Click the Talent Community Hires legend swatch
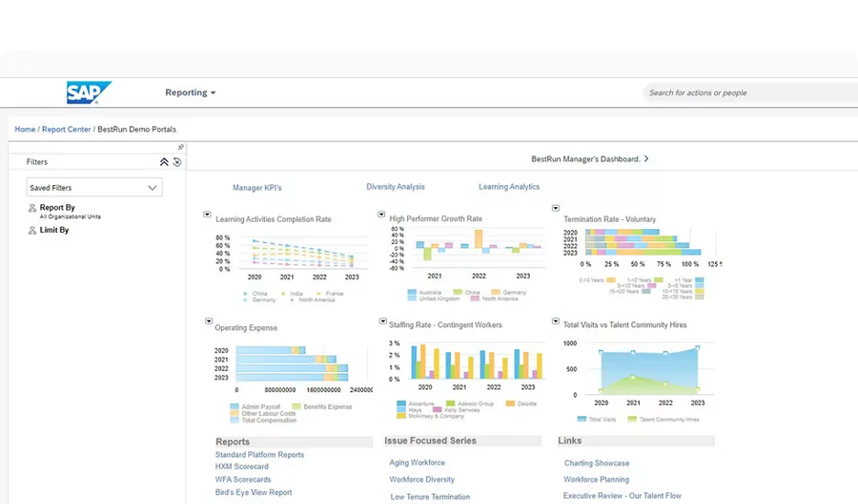 click(x=632, y=419)
